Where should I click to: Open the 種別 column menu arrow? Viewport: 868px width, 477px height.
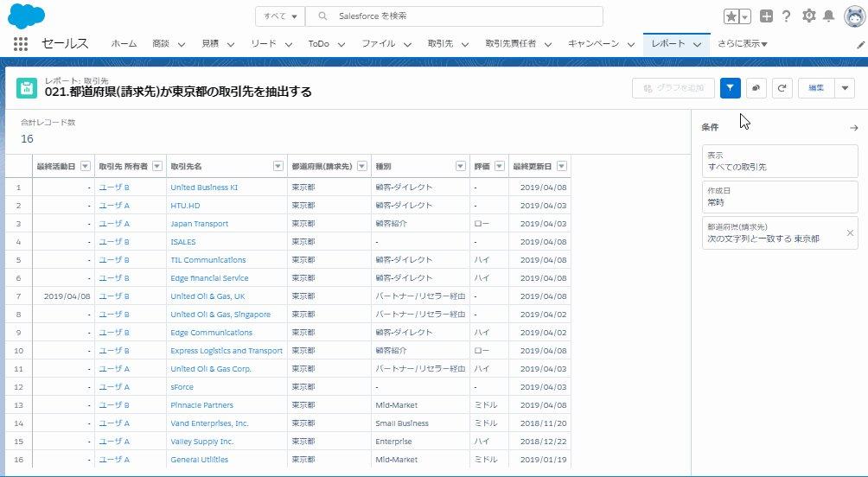pyautogui.click(x=461, y=166)
